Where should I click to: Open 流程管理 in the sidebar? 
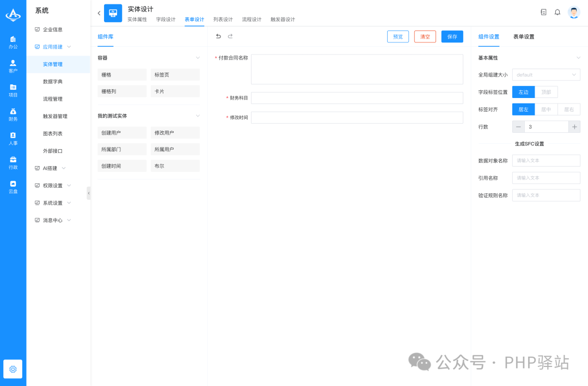click(52, 99)
